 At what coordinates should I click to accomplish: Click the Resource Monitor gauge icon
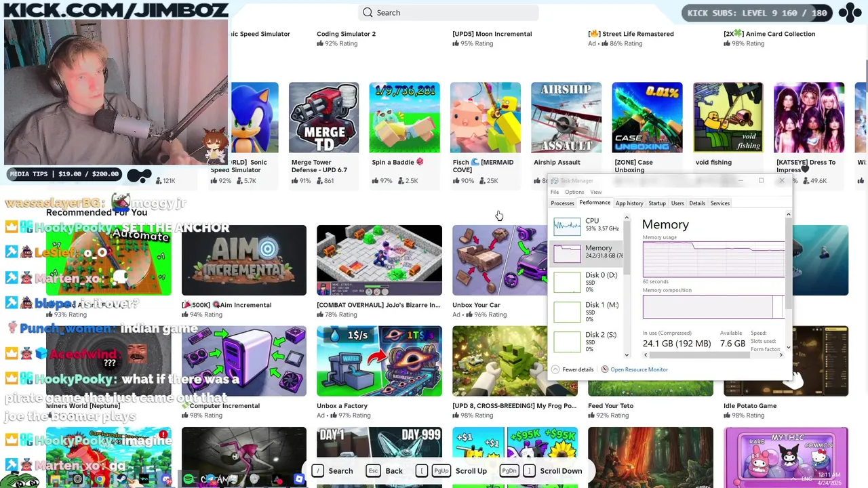[x=604, y=369]
